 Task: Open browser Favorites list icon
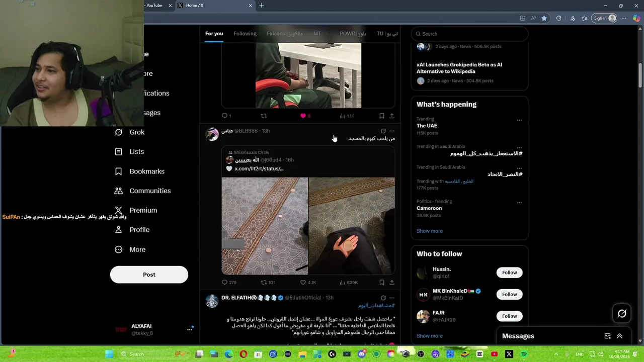pos(584,18)
